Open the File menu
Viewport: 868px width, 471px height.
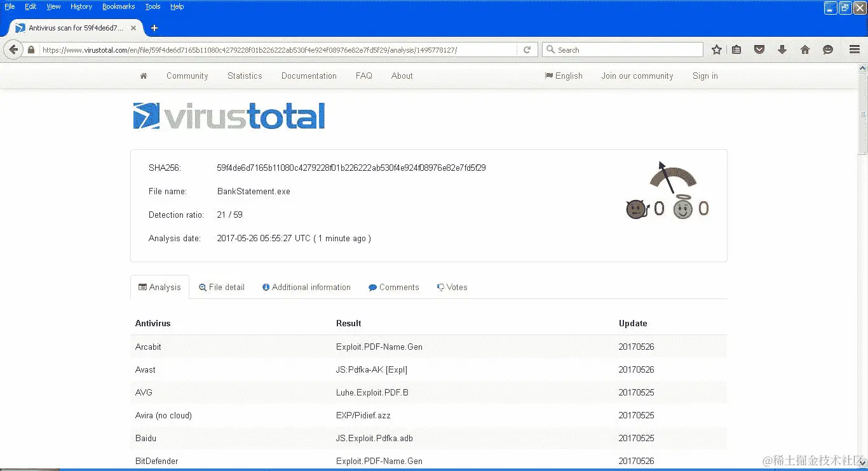(x=10, y=6)
